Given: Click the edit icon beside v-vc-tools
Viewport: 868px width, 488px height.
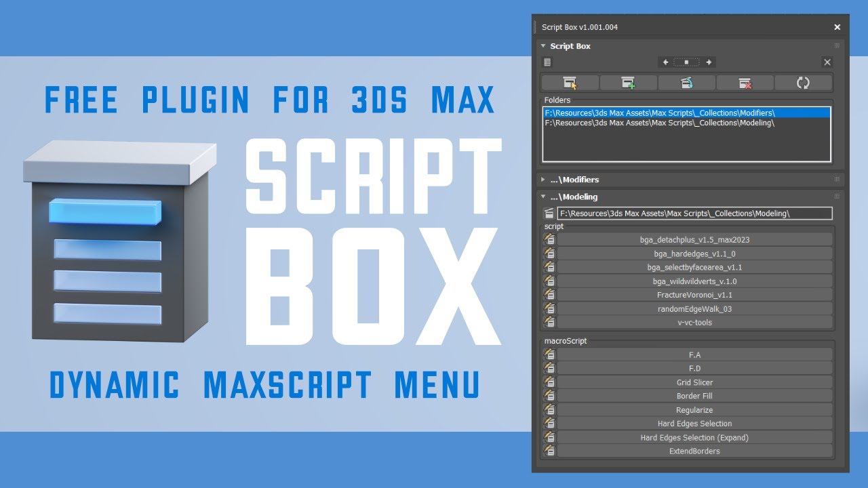Looking at the screenshot, I should [549, 322].
